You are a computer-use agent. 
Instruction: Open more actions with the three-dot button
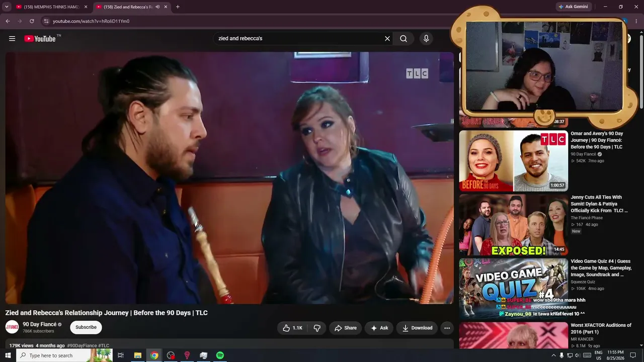pos(447,328)
